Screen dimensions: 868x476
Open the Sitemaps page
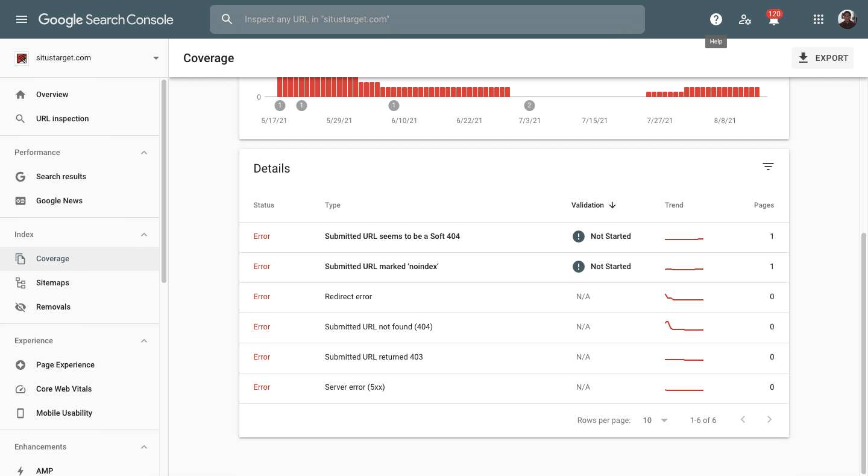pyautogui.click(x=80, y=283)
